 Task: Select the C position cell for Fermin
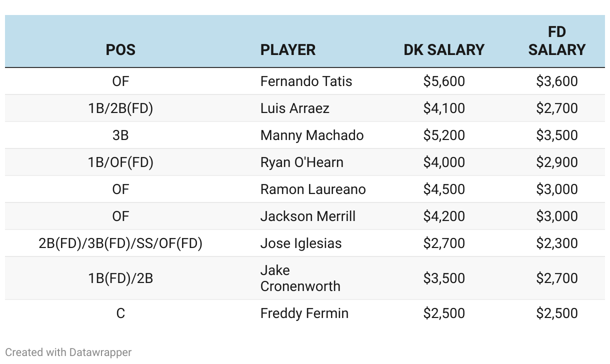coord(120,313)
